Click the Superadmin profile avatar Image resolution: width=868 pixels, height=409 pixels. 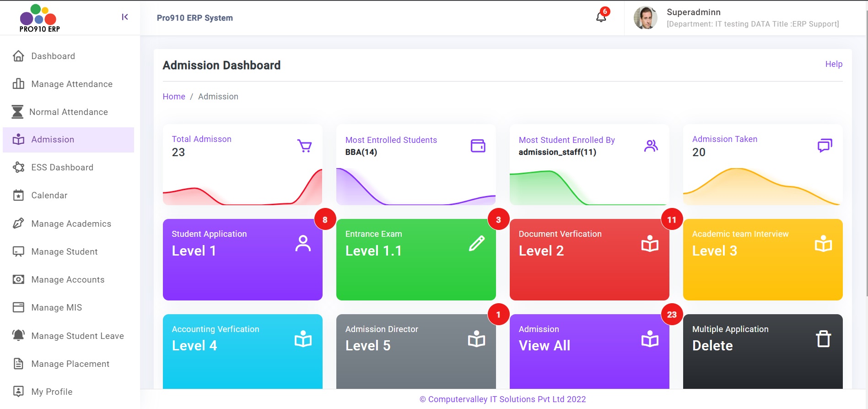[x=645, y=18]
